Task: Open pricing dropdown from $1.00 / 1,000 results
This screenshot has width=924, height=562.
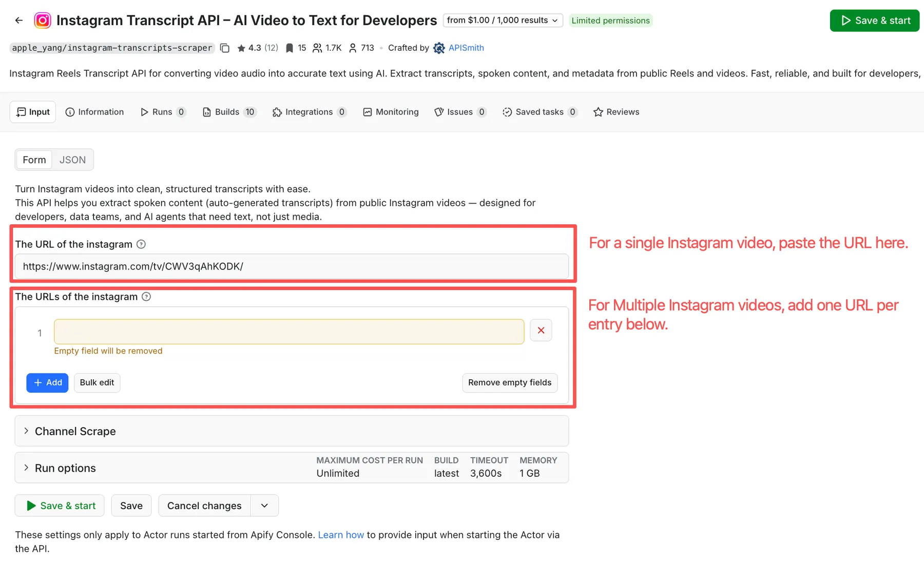Action: pos(503,21)
